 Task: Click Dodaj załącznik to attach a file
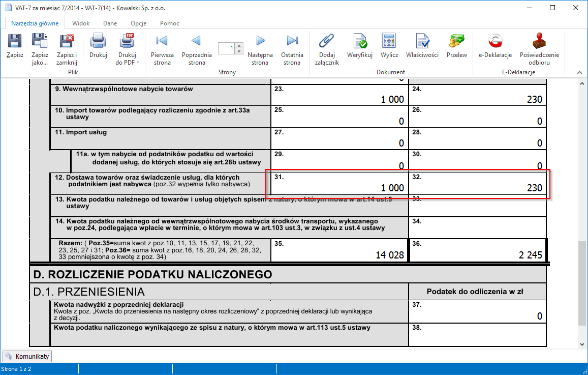coord(326,46)
